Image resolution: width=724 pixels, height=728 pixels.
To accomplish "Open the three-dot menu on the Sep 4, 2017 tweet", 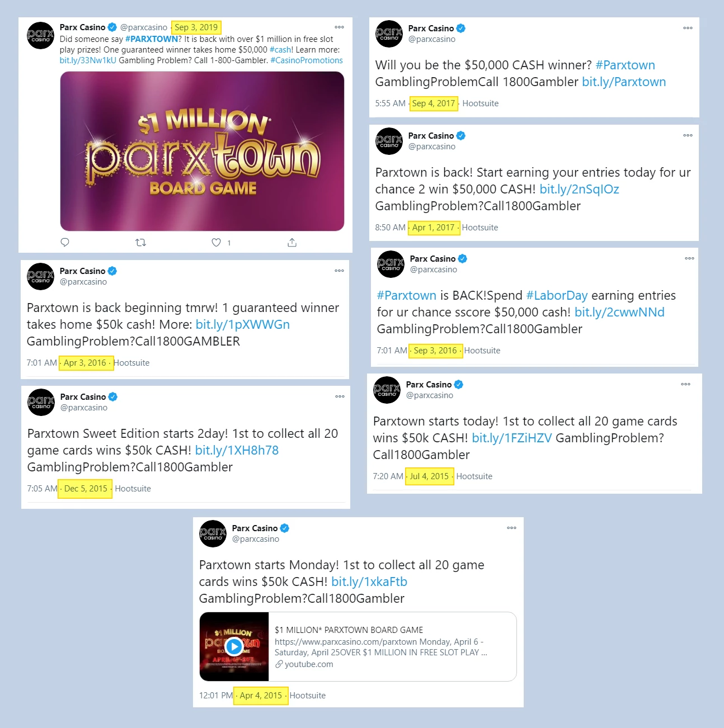I will 688,28.
